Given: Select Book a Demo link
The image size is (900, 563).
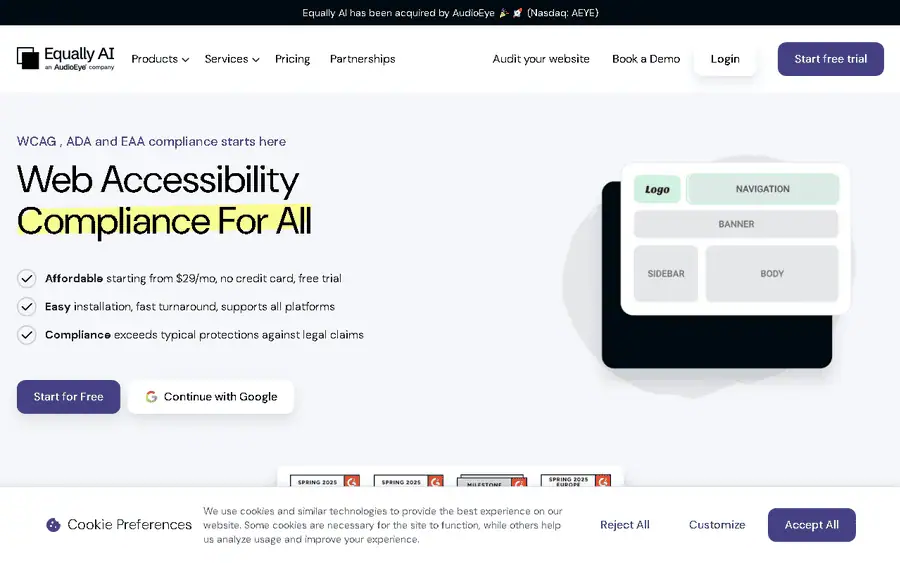Looking at the screenshot, I should coord(646,59).
